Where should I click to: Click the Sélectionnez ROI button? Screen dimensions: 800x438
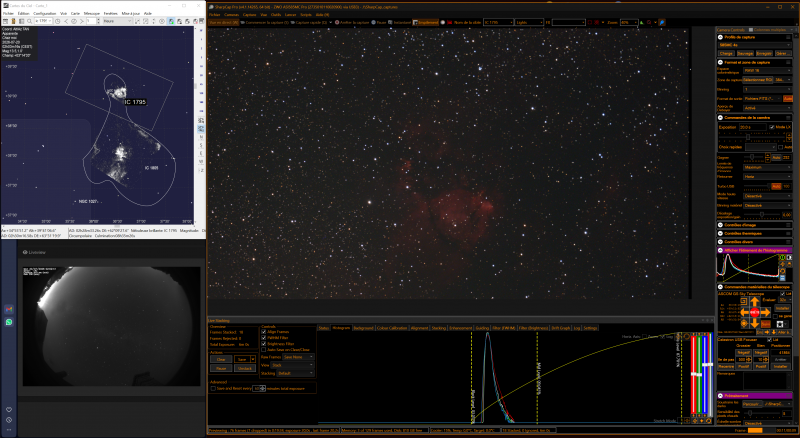(758, 80)
